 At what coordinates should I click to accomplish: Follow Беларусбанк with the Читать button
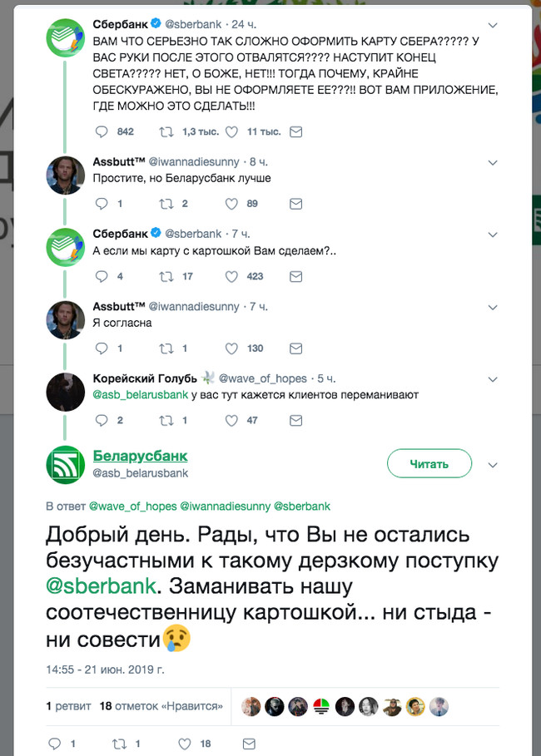coord(429,464)
